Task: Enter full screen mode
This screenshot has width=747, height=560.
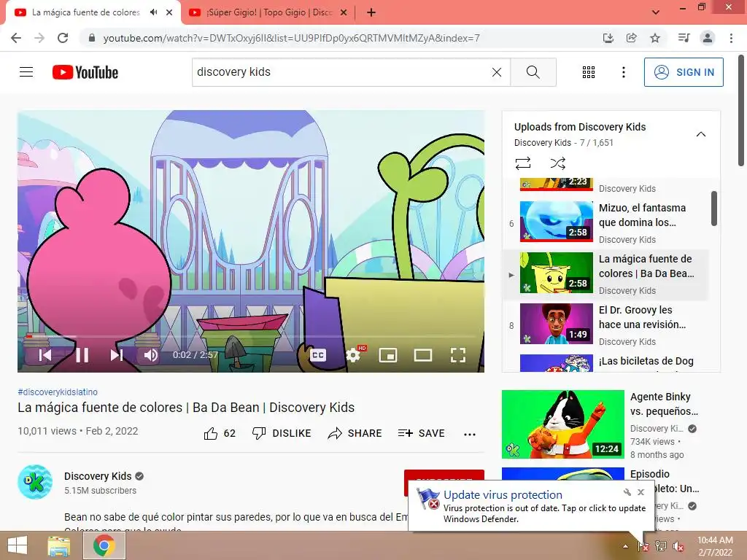Action: pyautogui.click(x=458, y=355)
